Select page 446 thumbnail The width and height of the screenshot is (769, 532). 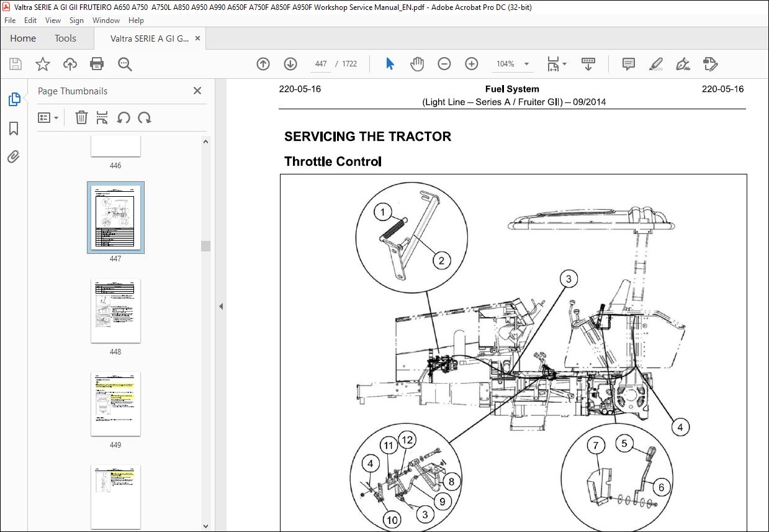(115, 147)
